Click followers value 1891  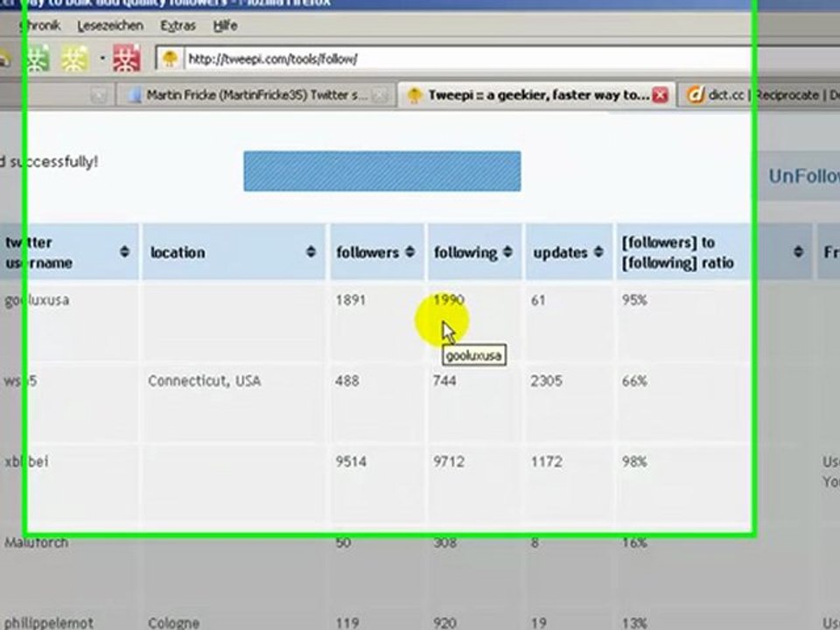click(351, 300)
